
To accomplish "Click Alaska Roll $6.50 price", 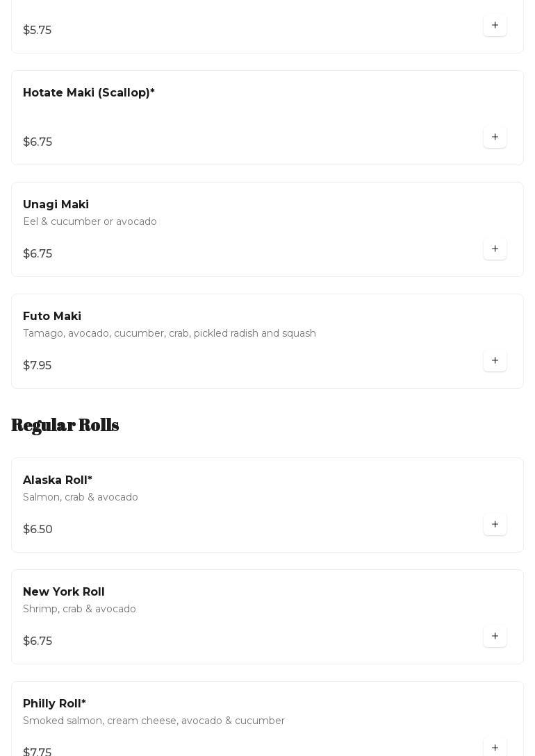I will 38,530.
